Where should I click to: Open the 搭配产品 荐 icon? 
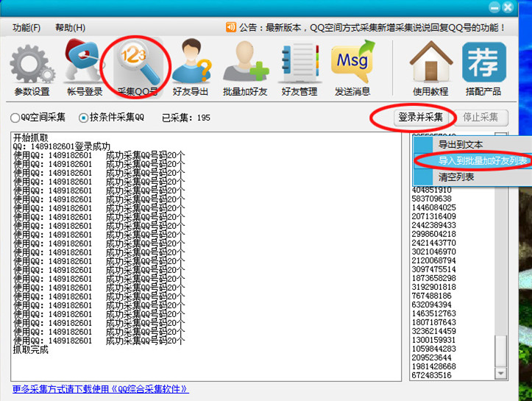pyautogui.click(x=484, y=62)
